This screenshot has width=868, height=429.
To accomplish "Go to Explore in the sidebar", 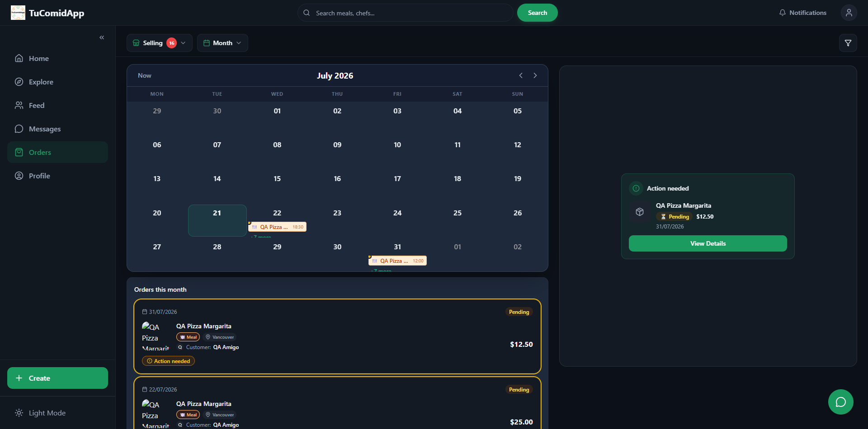I will coord(57,82).
